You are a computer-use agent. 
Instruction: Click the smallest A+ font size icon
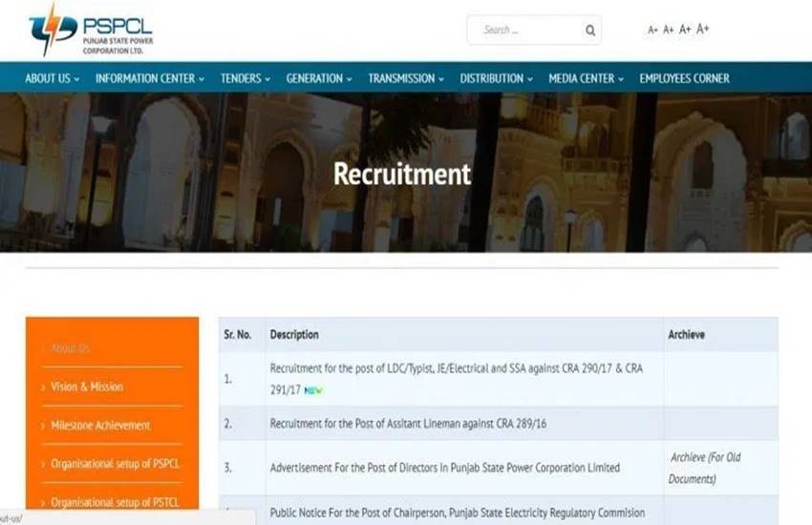tap(653, 31)
